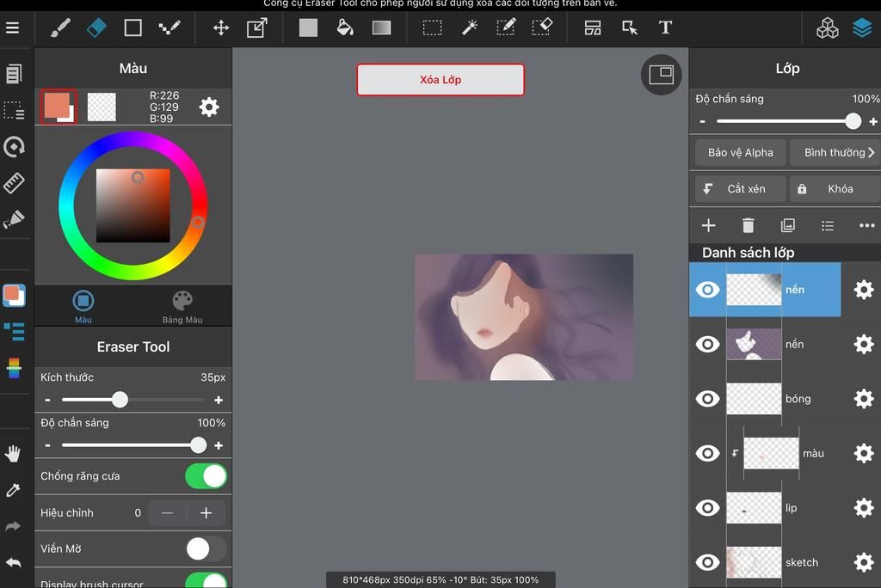Select the Selection Pen tool
The width and height of the screenshot is (881, 588).
pyautogui.click(x=506, y=28)
